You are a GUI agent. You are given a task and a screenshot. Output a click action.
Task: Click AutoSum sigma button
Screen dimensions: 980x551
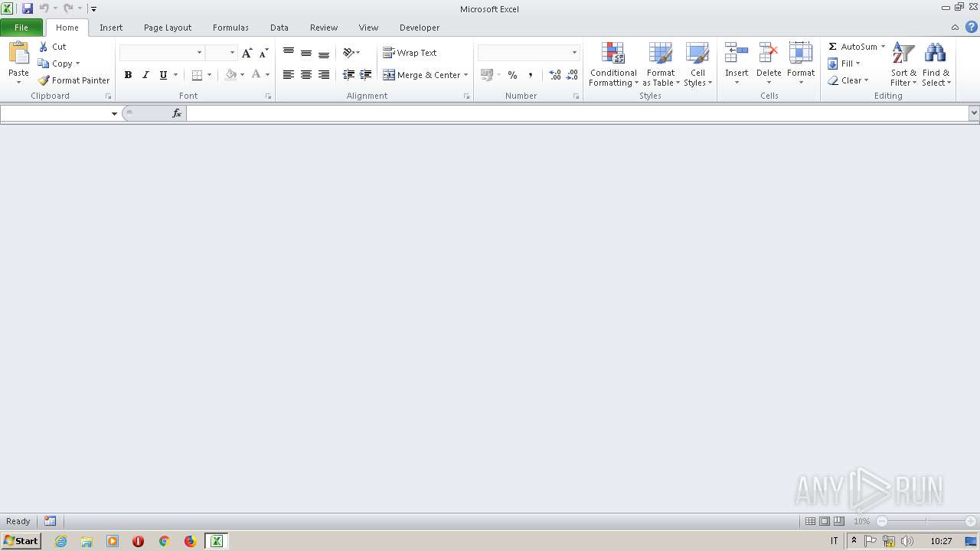852,47
